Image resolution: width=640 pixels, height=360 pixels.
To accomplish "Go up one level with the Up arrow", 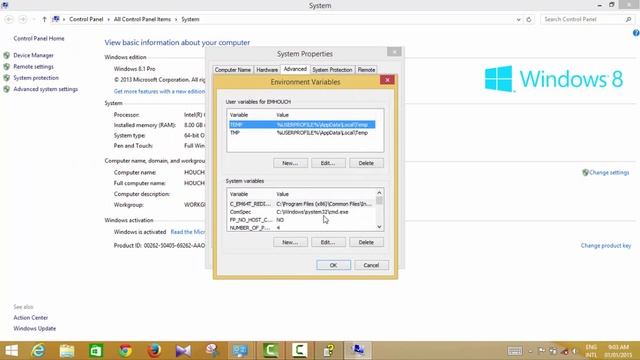I will 44,19.
